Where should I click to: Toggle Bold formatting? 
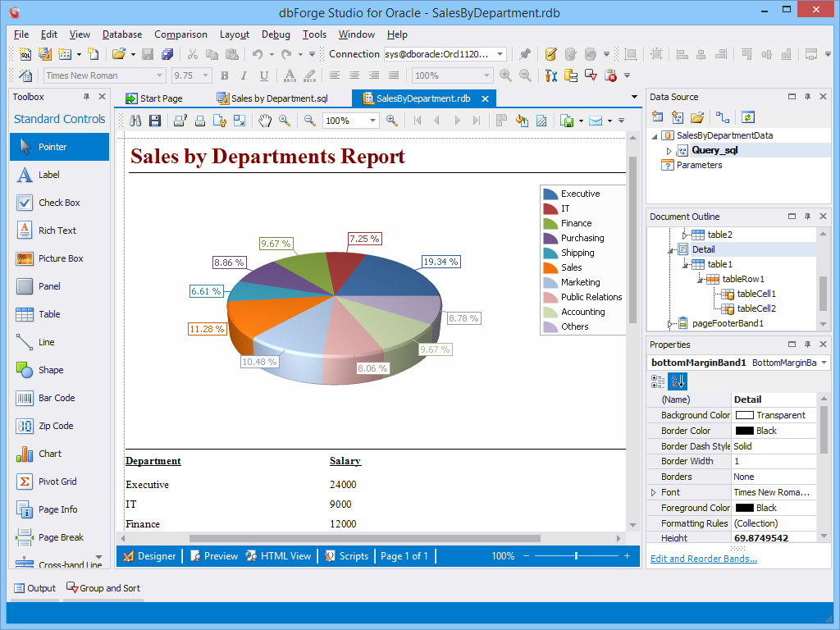[x=225, y=75]
